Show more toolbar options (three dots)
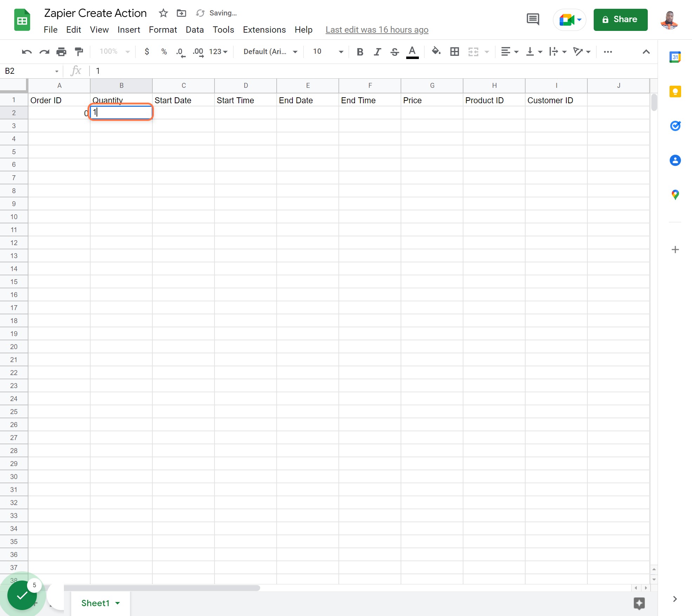The width and height of the screenshot is (692, 616). click(x=608, y=52)
